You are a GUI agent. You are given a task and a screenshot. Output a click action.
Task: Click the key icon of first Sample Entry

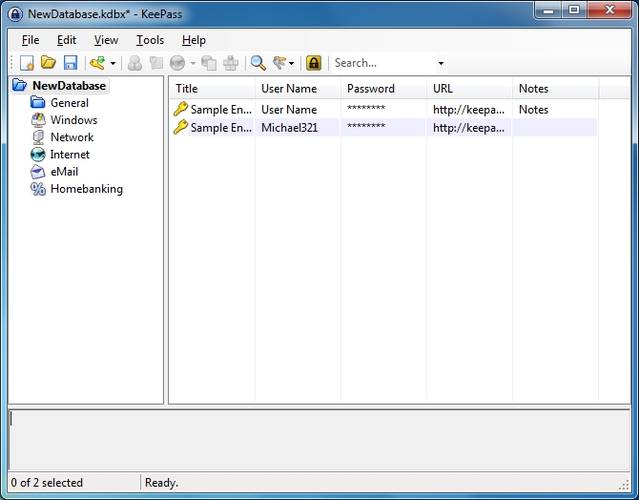(x=181, y=109)
